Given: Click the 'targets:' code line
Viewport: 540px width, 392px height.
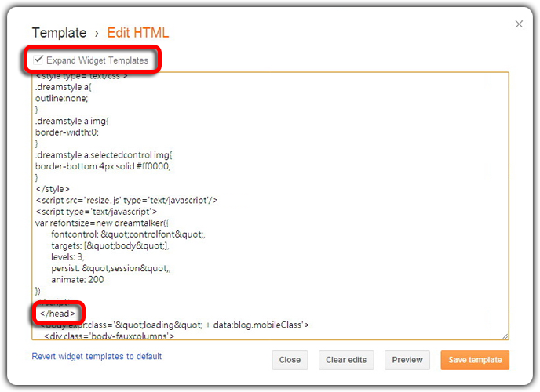Looking at the screenshot, I should [110, 246].
